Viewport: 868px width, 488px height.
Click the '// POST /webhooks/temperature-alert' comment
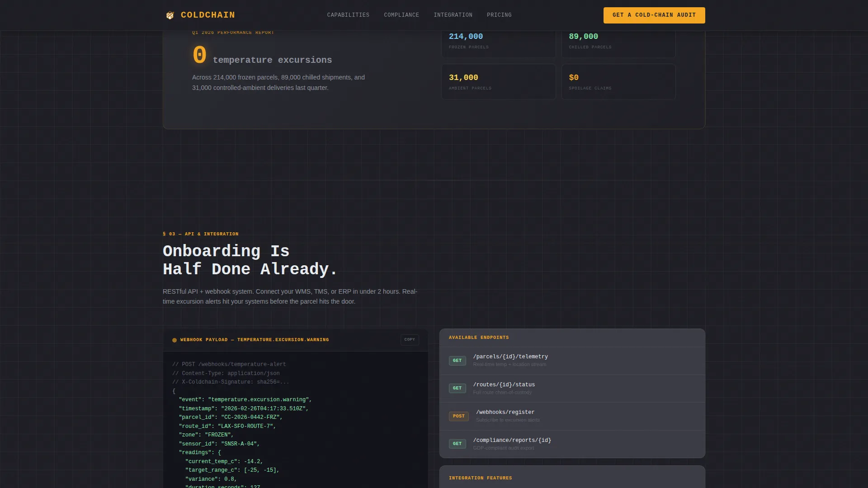point(229,365)
